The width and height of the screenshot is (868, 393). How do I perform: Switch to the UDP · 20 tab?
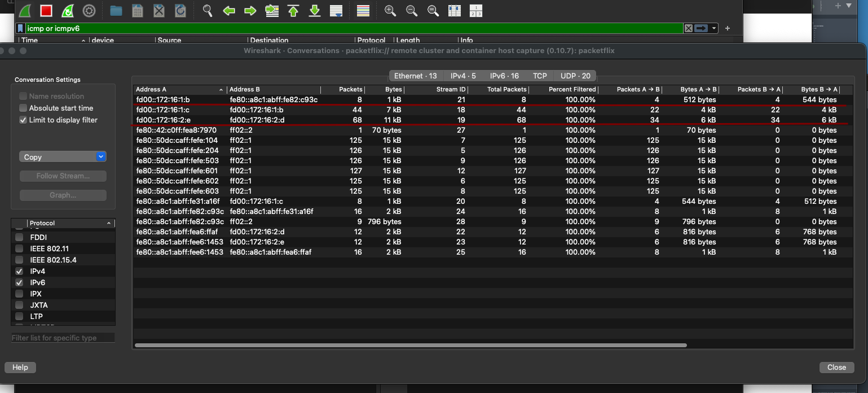pos(575,76)
